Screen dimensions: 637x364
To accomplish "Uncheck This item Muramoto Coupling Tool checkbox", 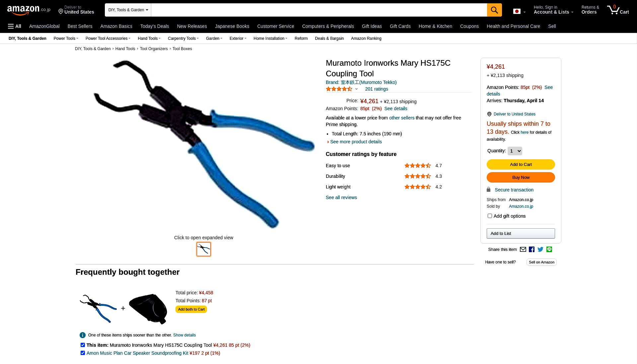I will click(83, 345).
